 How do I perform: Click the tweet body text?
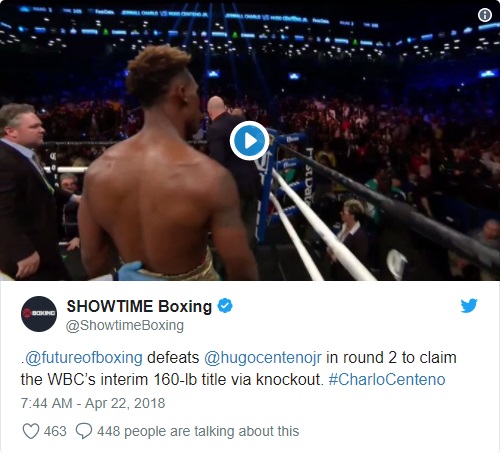pos(238,368)
